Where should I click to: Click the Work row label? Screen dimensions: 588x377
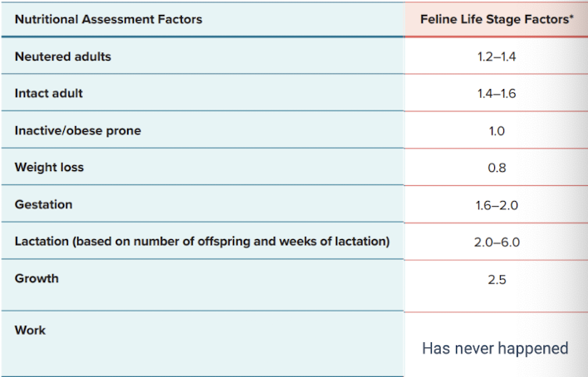[30, 330]
